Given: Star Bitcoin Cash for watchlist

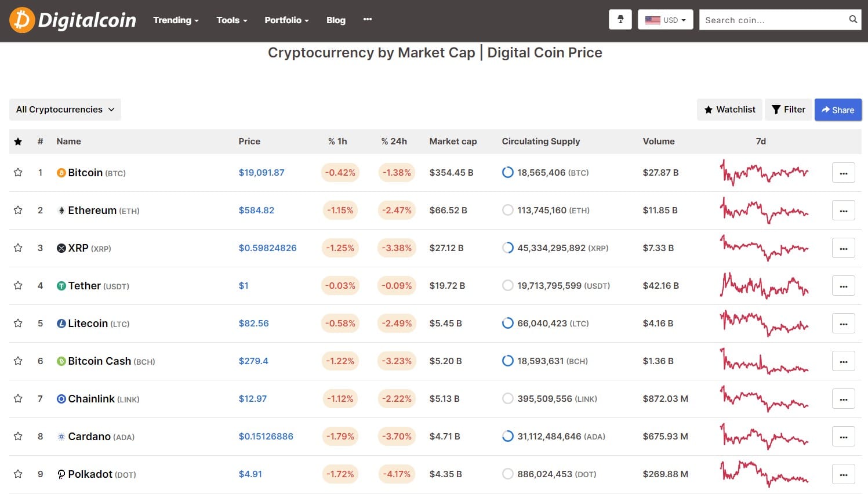Looking at the screenshot, I should pyautogui.click(x=18, y=361).
